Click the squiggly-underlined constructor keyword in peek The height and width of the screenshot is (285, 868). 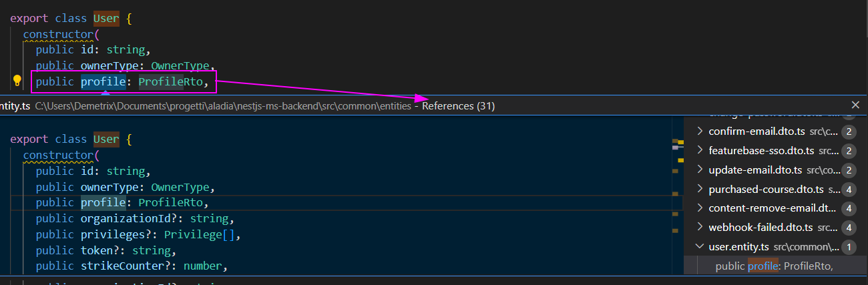[58, 155]
